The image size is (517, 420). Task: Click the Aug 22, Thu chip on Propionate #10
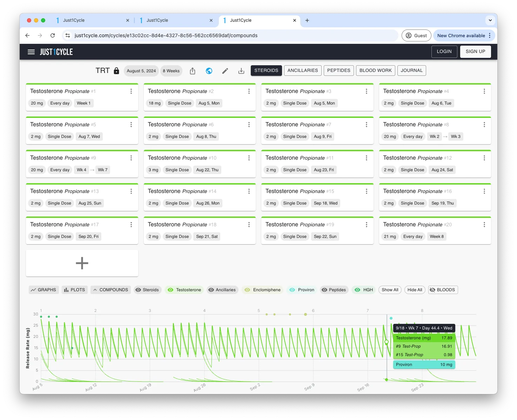tap(207, 170)
